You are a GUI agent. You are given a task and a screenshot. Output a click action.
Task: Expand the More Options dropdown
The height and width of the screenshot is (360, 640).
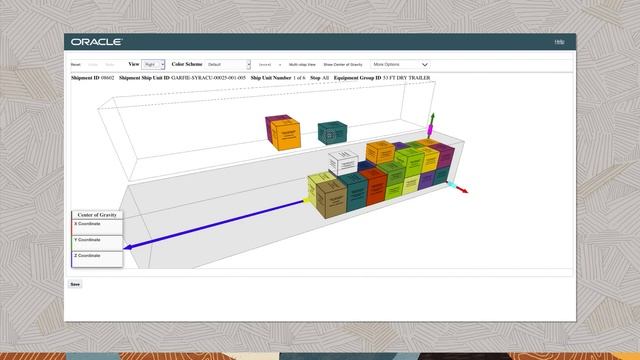coord(400,64)
